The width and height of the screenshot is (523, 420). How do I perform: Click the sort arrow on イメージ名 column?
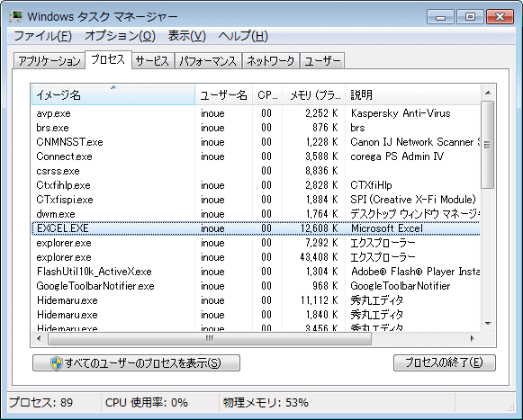(x=113, y=87)
